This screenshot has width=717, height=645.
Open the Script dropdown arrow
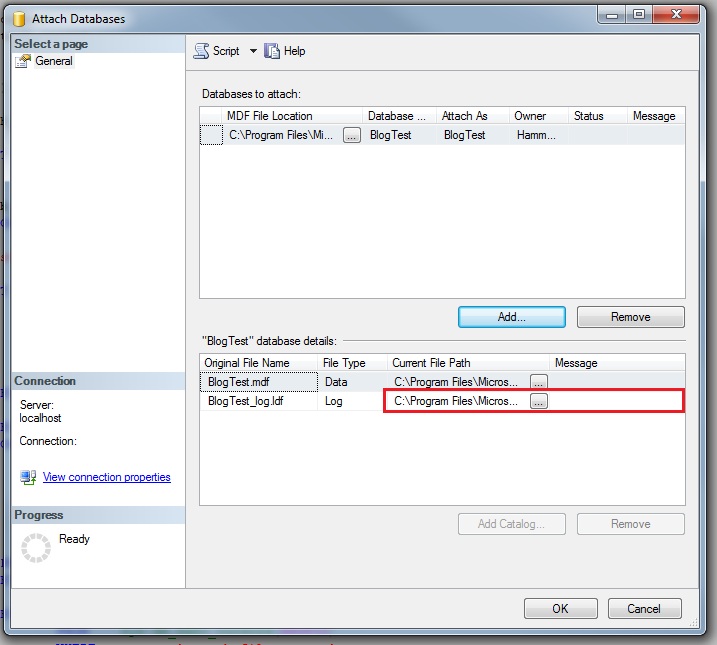[253, 51]
